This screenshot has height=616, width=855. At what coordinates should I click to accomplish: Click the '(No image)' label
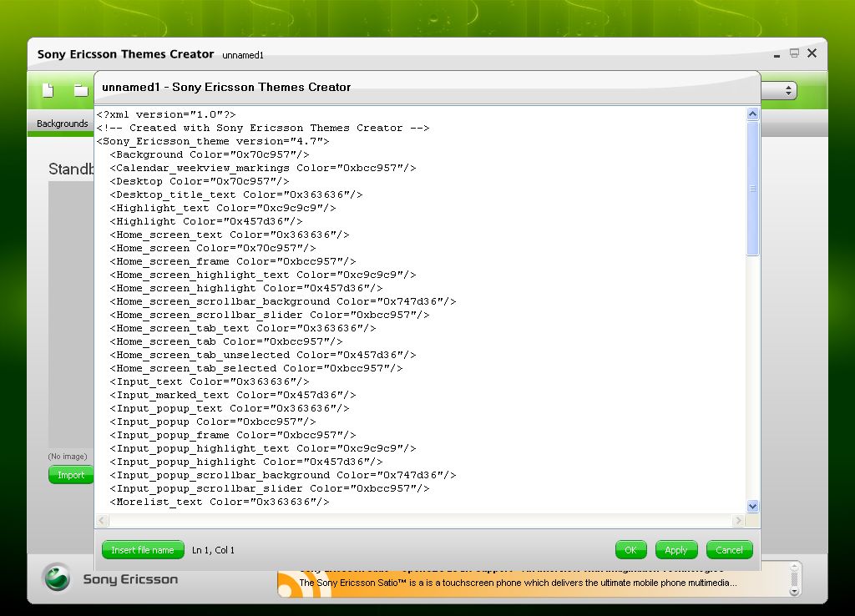tap(68, 457)
